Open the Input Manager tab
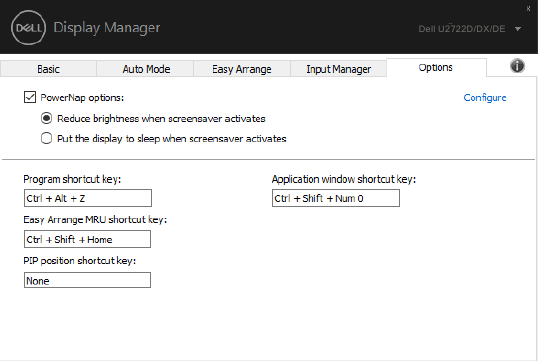Viewport: 539px width, 364px height. pyautogui.click(x=339, y=69)
